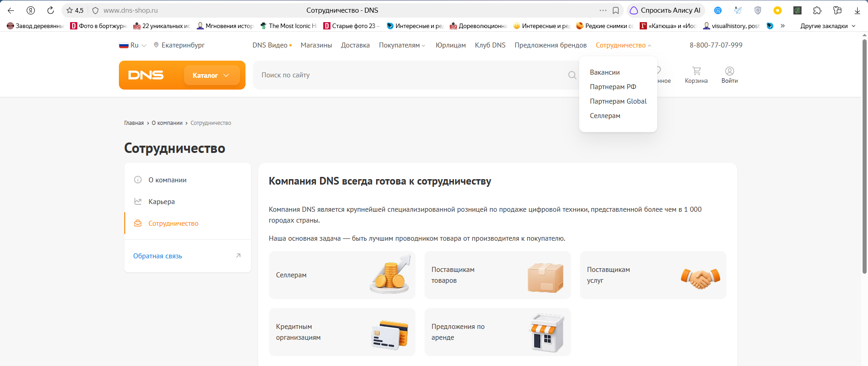Screen dimensions: 868x366
Task: Select Партнерам РФ menu entry
Action: 613,87
